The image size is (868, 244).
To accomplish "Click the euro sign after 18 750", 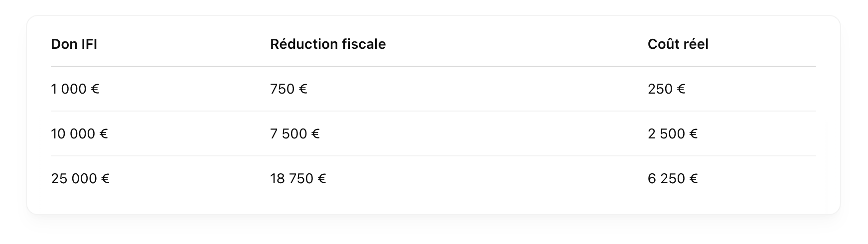I will click(322, 179).
